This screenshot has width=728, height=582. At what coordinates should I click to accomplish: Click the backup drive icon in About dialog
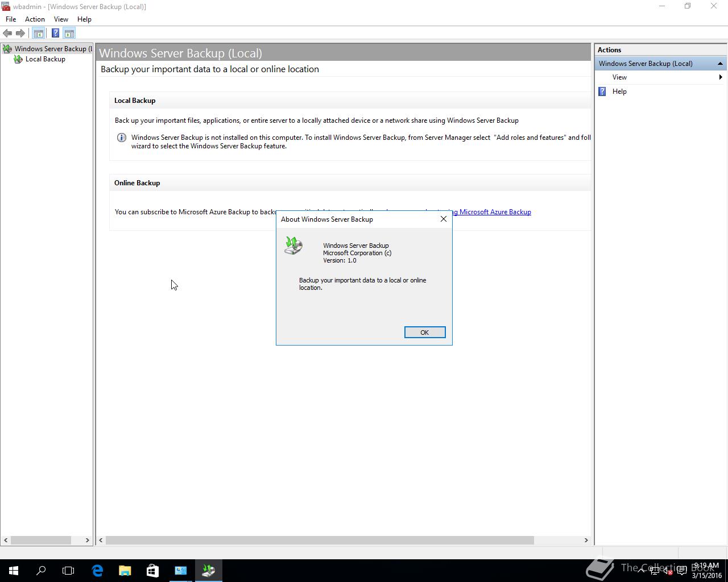(x=293, y=246)
